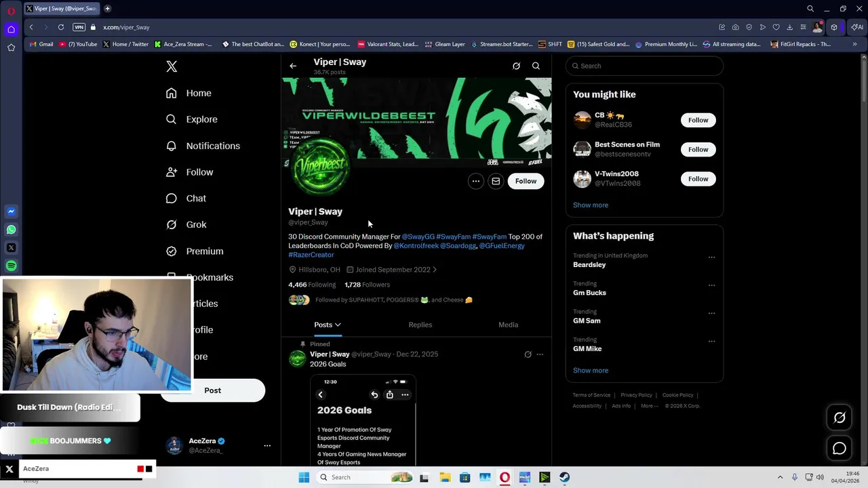868x488 pixels.
Task: Click Show more under What's happening
Action: [591, 370]
